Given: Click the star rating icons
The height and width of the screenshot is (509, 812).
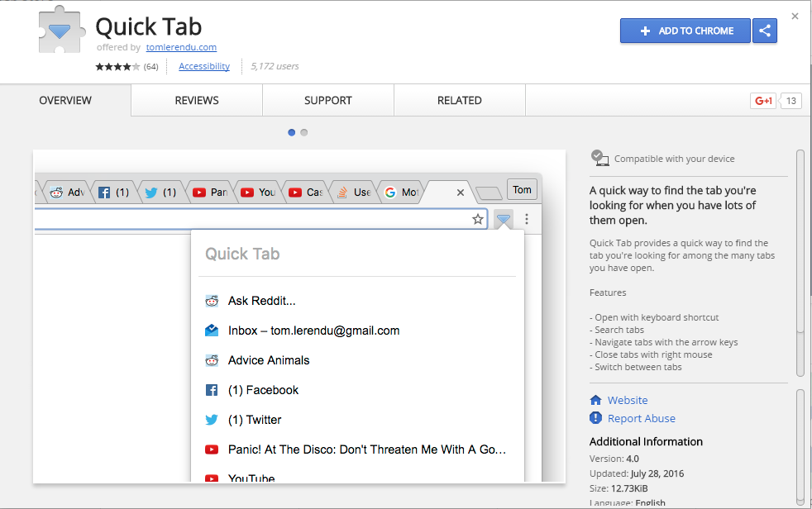Looking at the screenshot, I should pos(117,66).
